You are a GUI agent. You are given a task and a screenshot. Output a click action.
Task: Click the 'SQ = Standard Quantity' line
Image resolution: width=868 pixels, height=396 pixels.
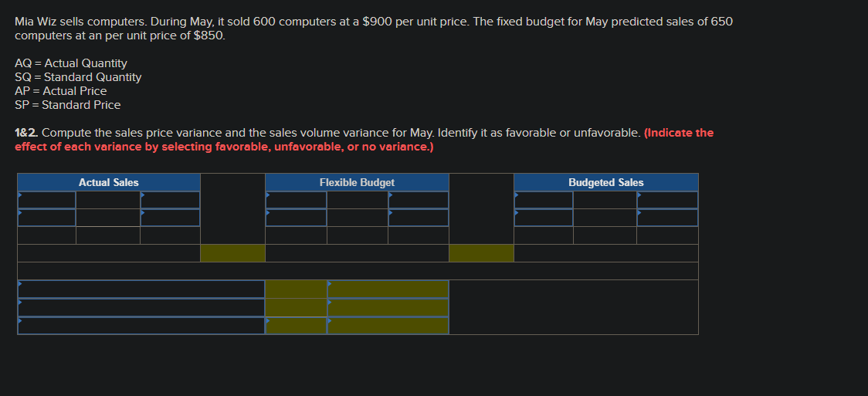(x=78, y=77)
